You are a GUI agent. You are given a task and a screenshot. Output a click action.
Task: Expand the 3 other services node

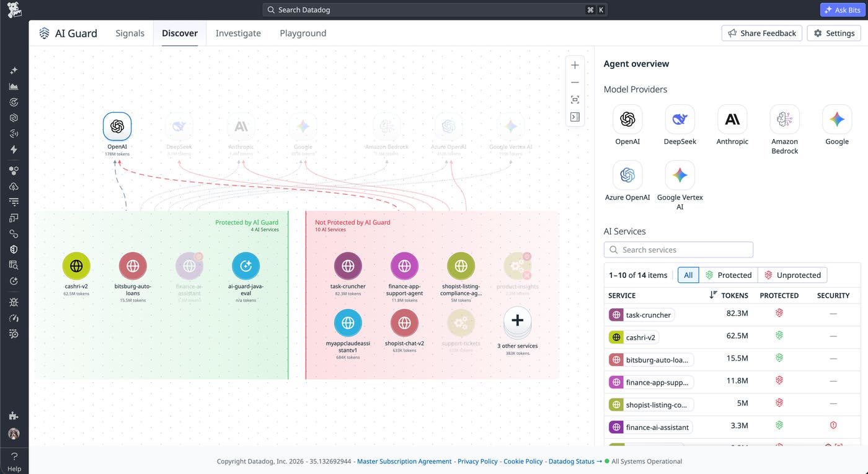coord(517,321)
